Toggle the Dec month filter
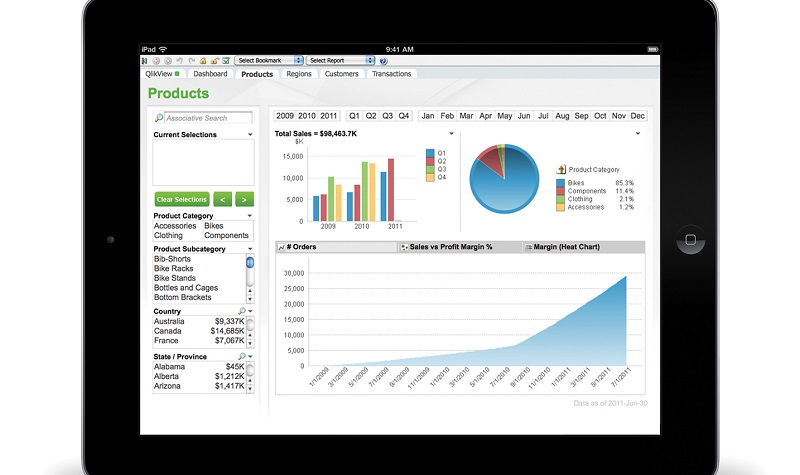Screen dimensions: 800x475 point(638,116)
